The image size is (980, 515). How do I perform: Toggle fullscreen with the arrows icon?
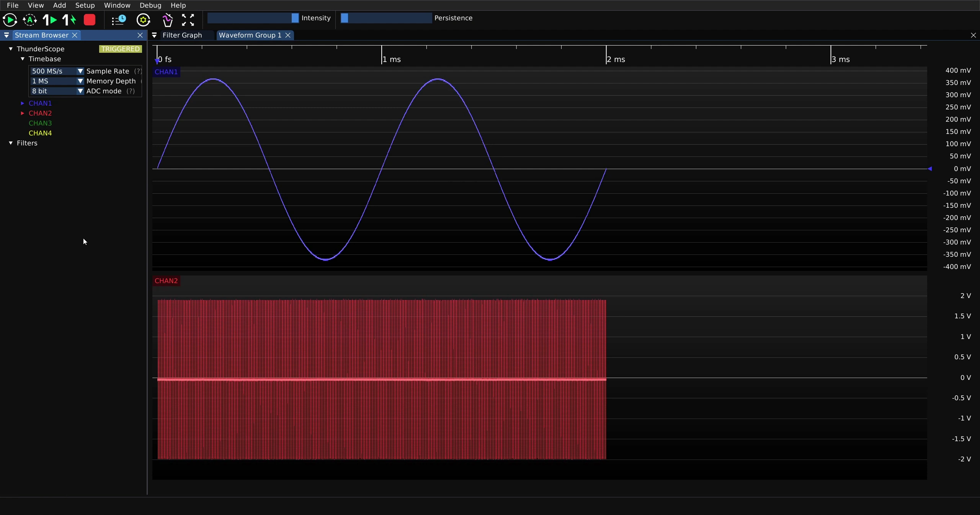(x=188, y=20)
